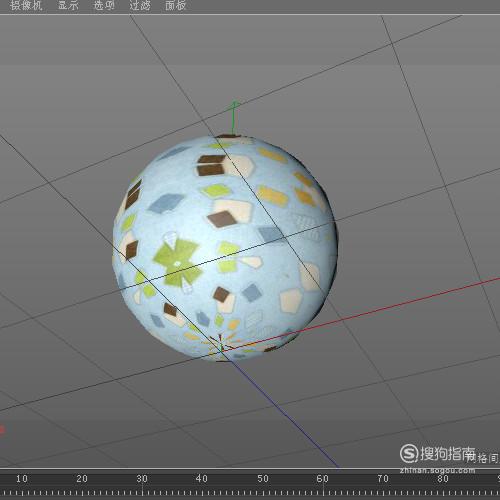Screen dimensions: 500x500
Task: Open the 显示 (Display) viewport menu
Action: pyautogui.click(x=68, y=5)
